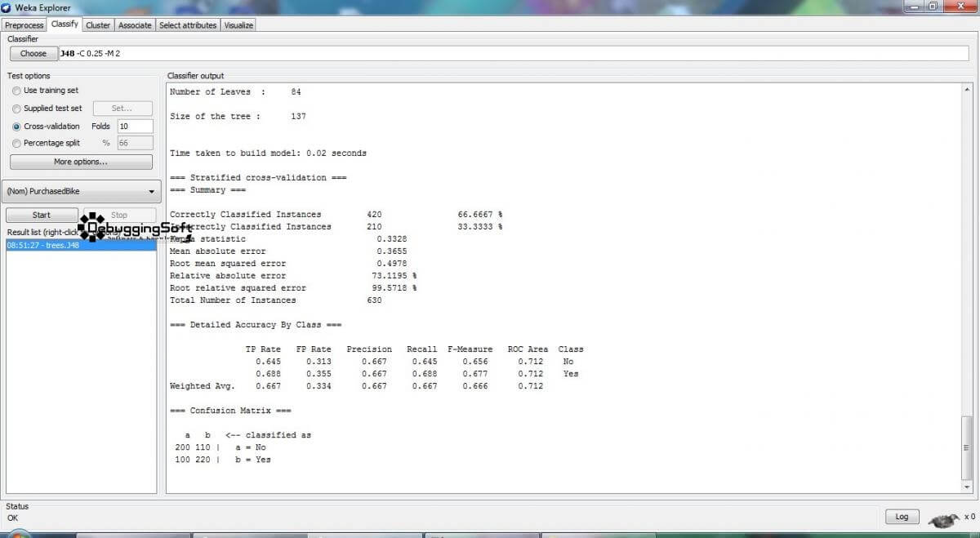Open the Cluster tab

click(x=97, y=24)
